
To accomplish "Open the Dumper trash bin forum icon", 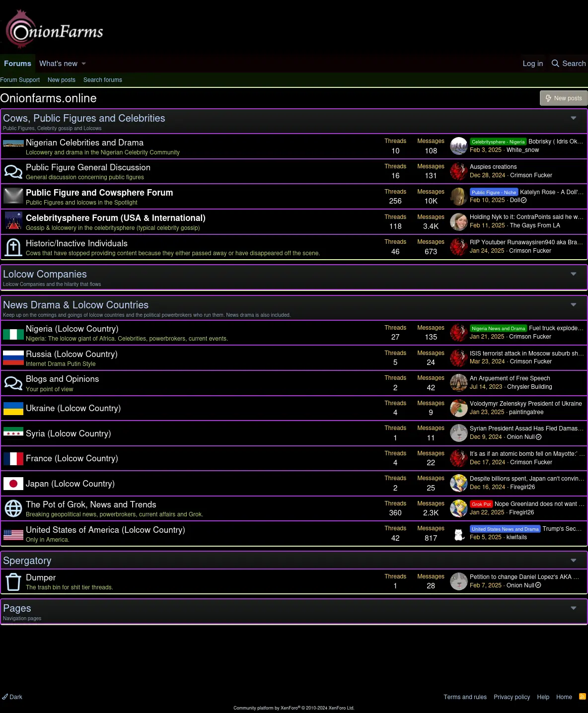I will [x=13, y=581].
